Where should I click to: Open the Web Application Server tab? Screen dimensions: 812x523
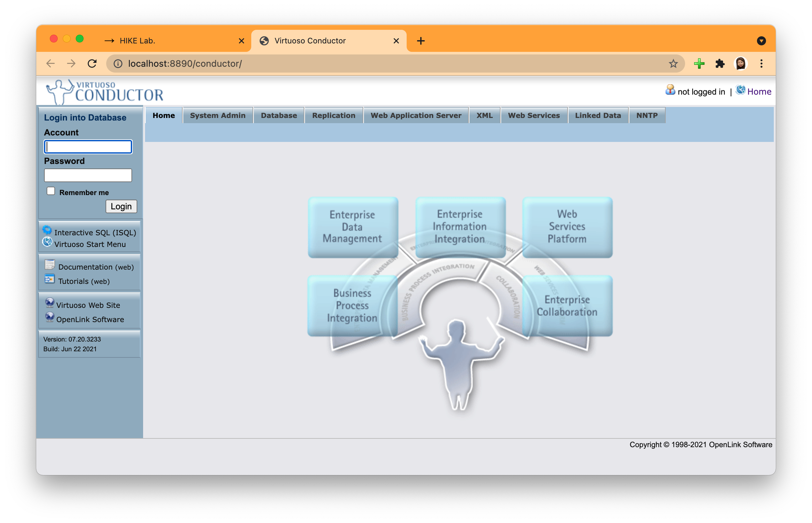(x=416, y=115)
